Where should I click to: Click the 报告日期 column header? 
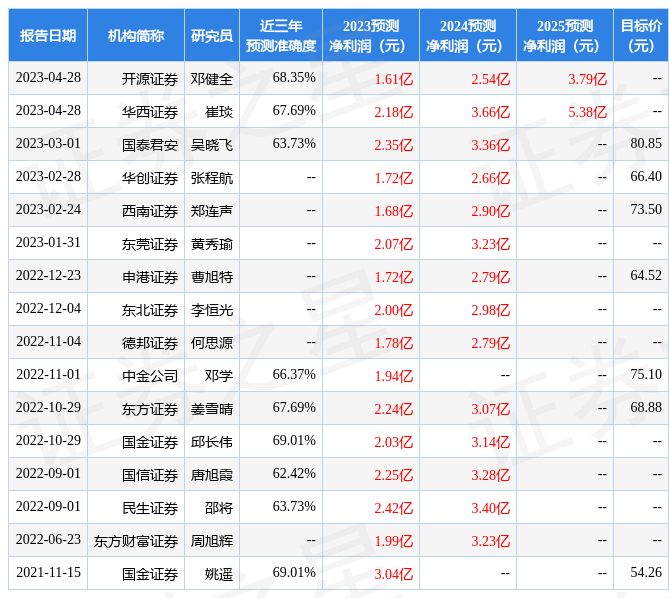pyautogui.click(x=48, y=36)
